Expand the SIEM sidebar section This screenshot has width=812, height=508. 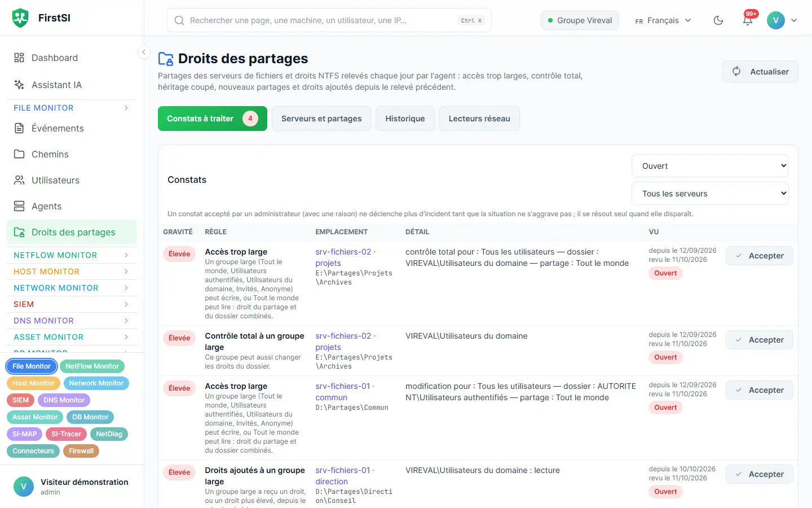tap(72, 304)
